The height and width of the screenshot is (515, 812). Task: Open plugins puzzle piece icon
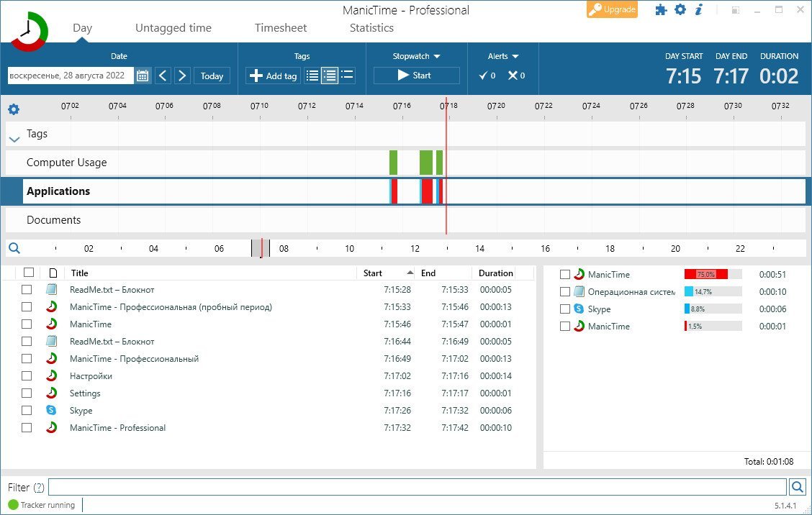tap(661, 10)
